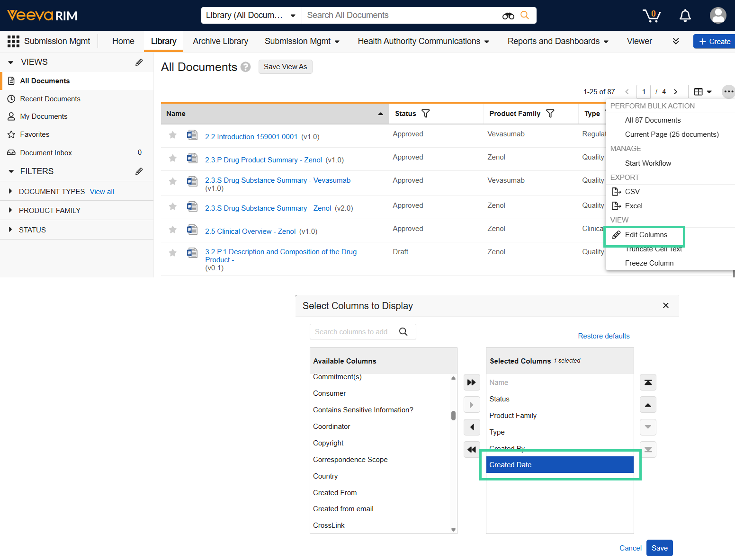
Task: Move selected column up one position
Action: tap(648, 405)
